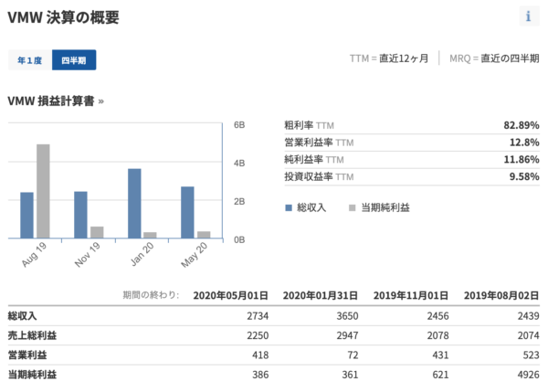Click the 純利益率 TTM label
The height and width of the screenshot is (392, 548).
pyautogui.click(x=314, y=160)
